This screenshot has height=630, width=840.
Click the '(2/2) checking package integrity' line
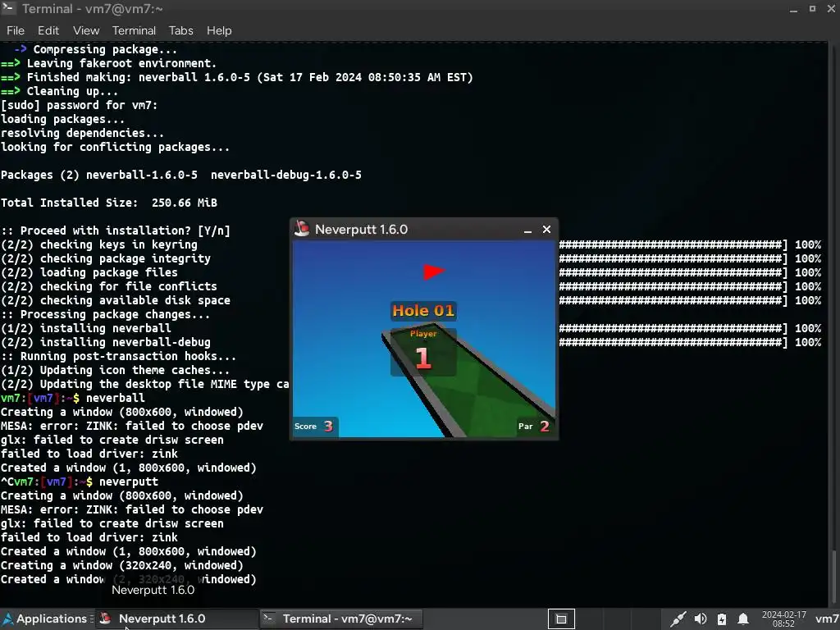point(106,258)
